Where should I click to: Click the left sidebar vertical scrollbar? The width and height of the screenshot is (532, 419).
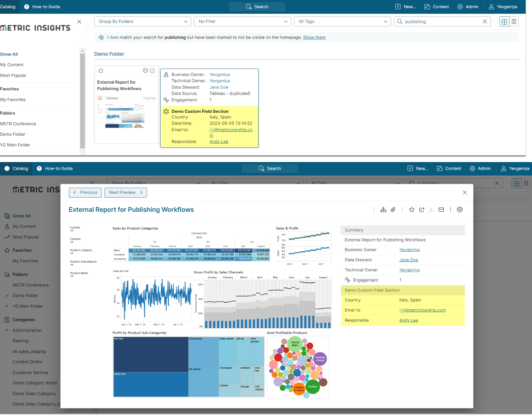82,98
